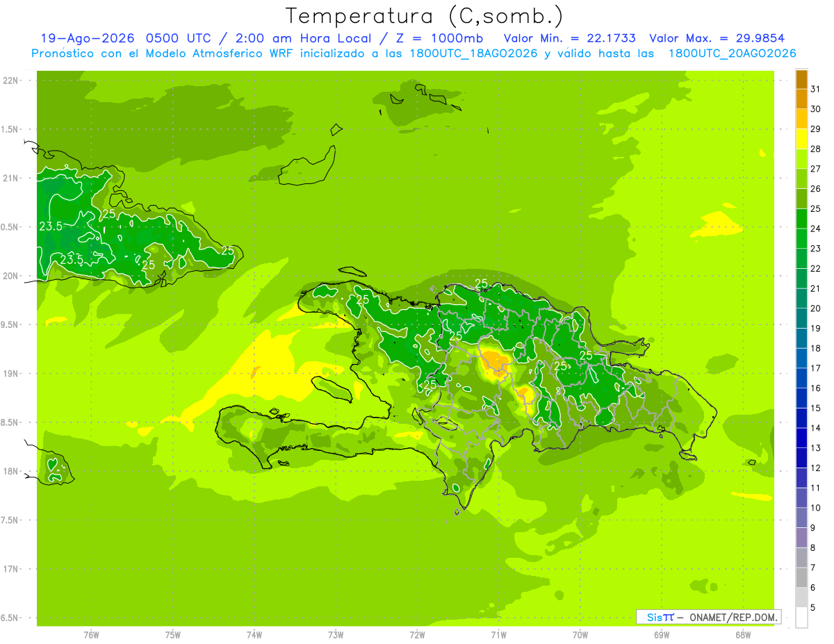The height and width of the screenshot is (644, 834).
Task: Click the '16' color scale label
Action: (816, 388)
